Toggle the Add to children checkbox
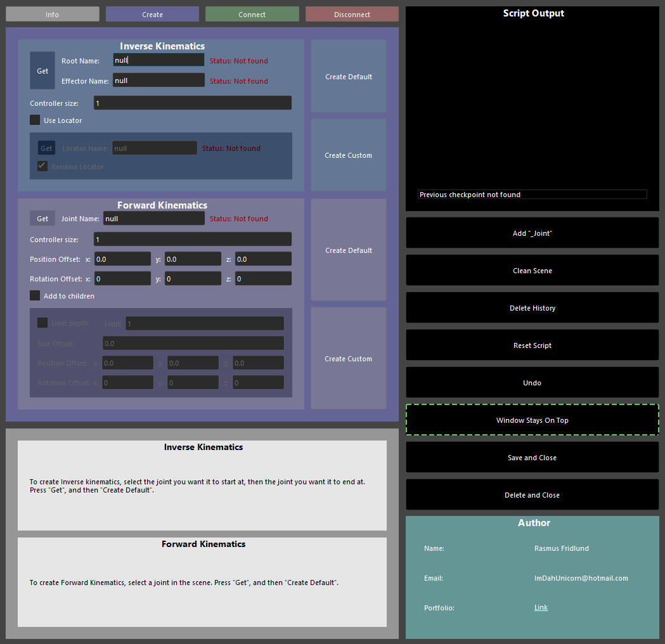 36,295
